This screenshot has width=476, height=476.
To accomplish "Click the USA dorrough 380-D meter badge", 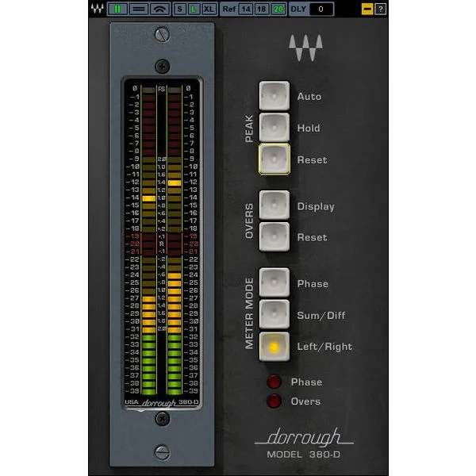I will point(162,402).
